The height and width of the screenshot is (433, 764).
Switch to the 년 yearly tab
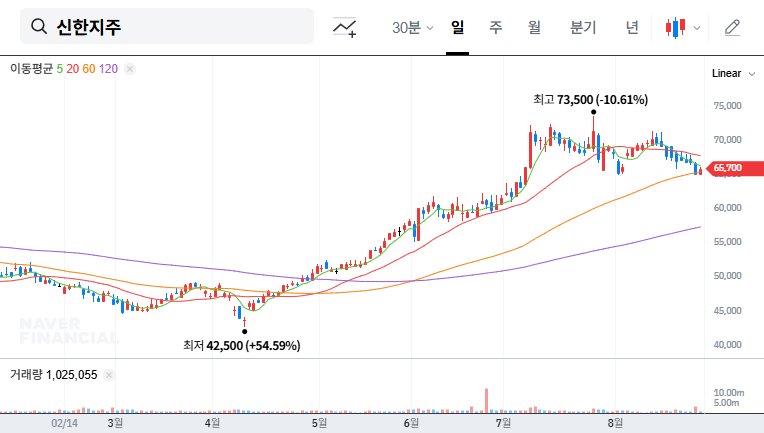pos(632,27)
